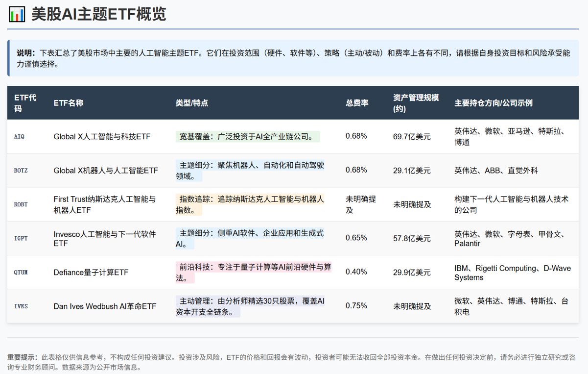Click the orange 指数追踪 tag for ROBT
Viewport: 588px width, 374px height.
pos(250,204)
